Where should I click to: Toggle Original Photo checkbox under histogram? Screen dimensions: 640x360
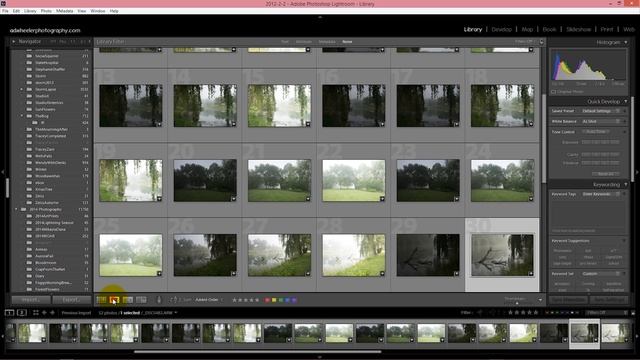pyautogui.click(x=554, y=92)
